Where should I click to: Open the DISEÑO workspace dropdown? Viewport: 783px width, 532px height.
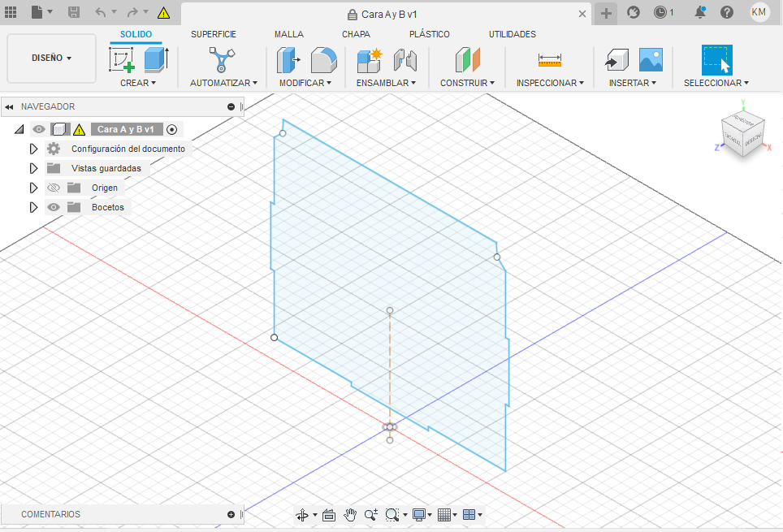51,58
